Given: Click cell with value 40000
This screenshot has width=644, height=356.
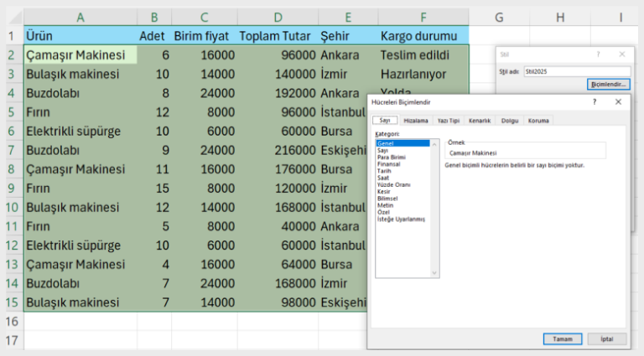Looking at the screenshot, I should (278, 226).
